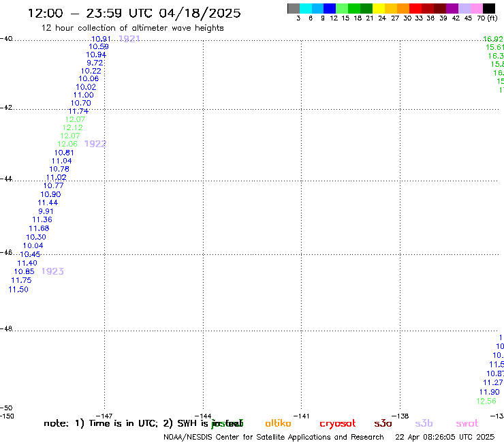
Task: Click the pass time label '1922'
Action: coord(95,144)
